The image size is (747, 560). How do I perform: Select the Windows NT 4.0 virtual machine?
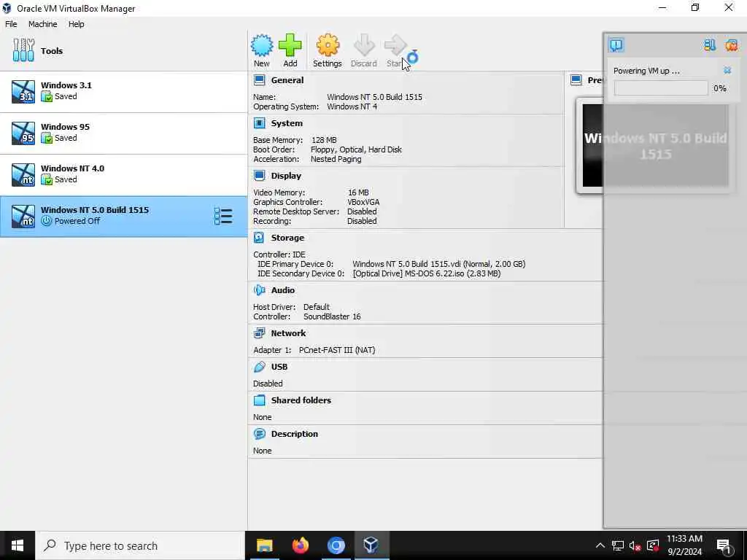click(x=123, y=174)
